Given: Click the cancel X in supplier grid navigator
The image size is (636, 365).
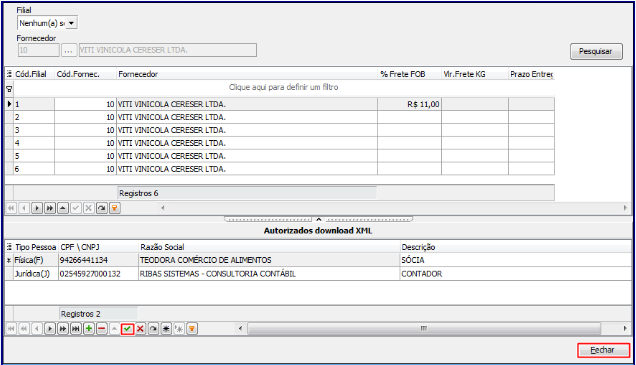Looking at the screenshot, I should point(89,208).
